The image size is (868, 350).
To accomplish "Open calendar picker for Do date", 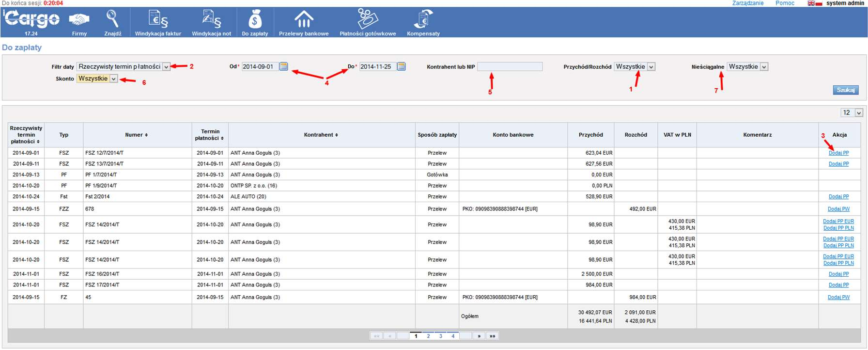I will (401, 66).
